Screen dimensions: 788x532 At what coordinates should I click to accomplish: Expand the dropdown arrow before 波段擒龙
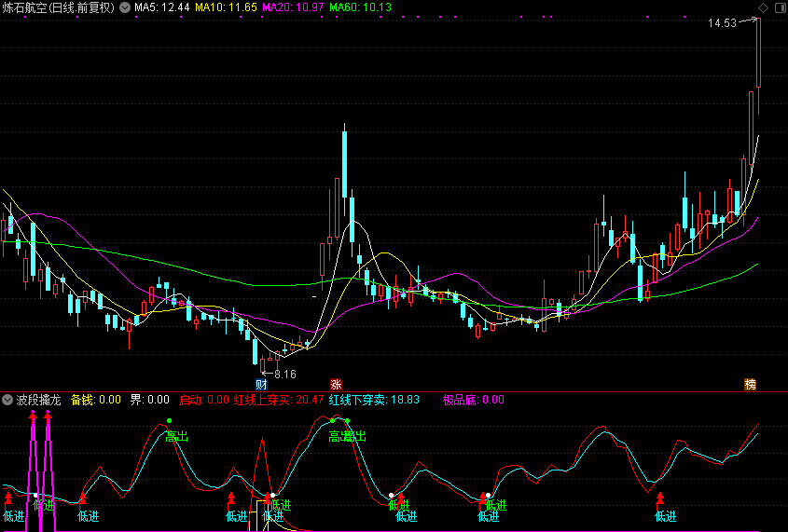click(7, 400)
